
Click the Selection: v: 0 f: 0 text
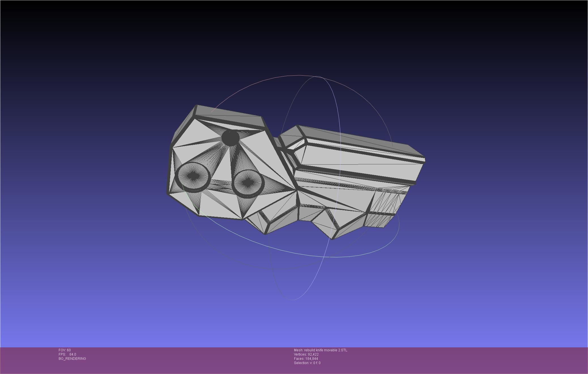point(307,363)
